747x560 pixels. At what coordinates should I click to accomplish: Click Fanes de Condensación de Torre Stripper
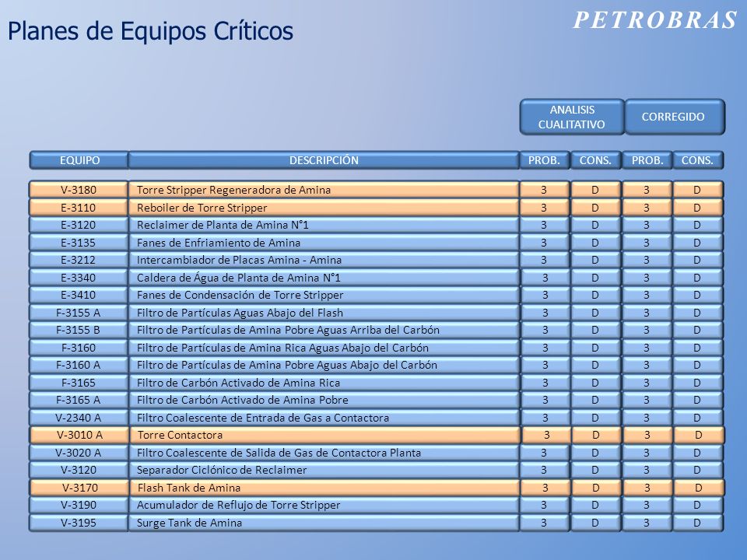(x=324, y=295)
